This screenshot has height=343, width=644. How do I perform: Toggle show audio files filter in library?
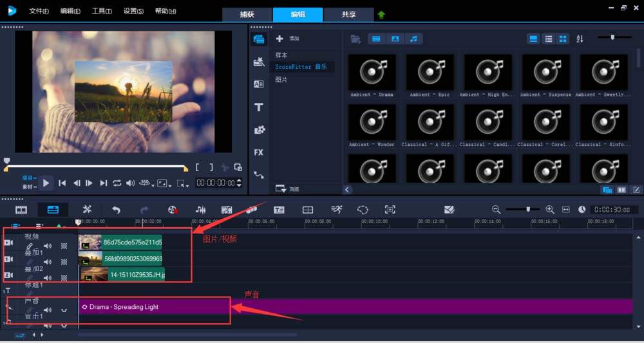[413, 39]
